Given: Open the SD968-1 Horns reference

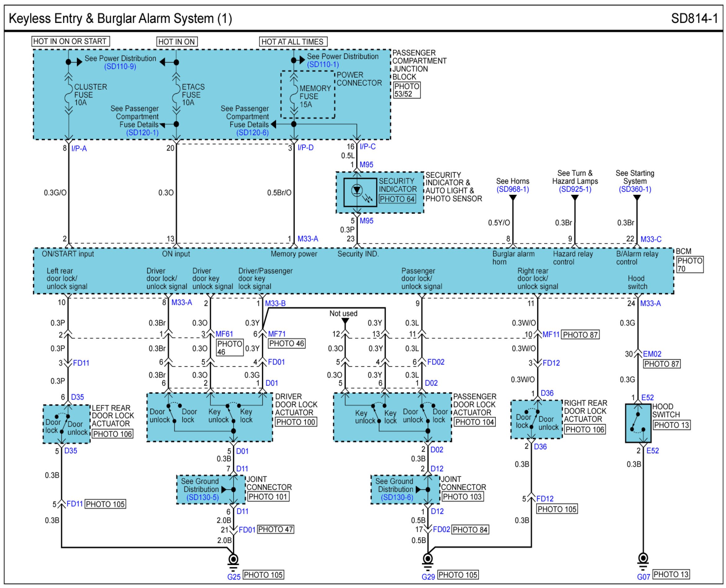Looking at the screenshot, I should tap(512, 189).
